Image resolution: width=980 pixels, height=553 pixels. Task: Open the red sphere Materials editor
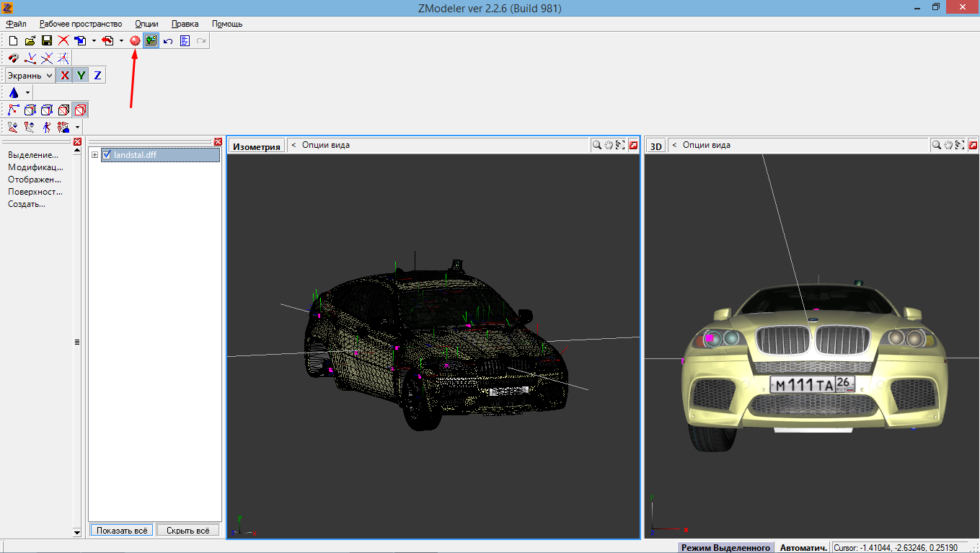(x=135, y=41)
